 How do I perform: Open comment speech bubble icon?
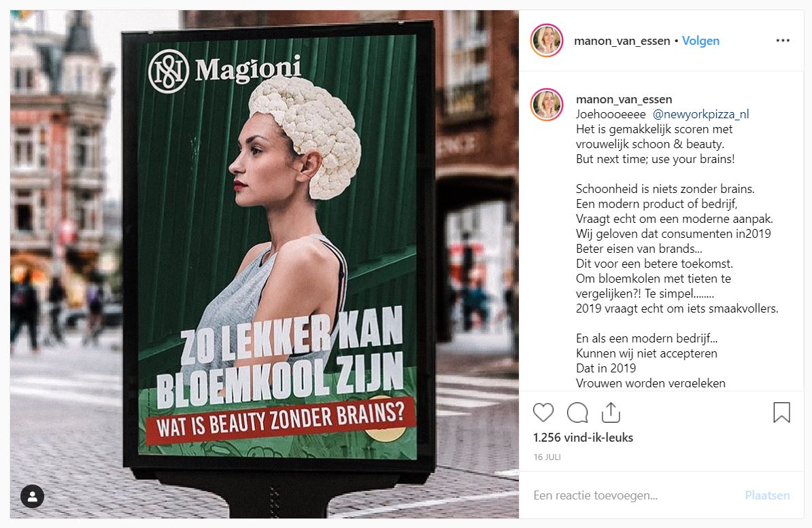(x=577, y=412)
